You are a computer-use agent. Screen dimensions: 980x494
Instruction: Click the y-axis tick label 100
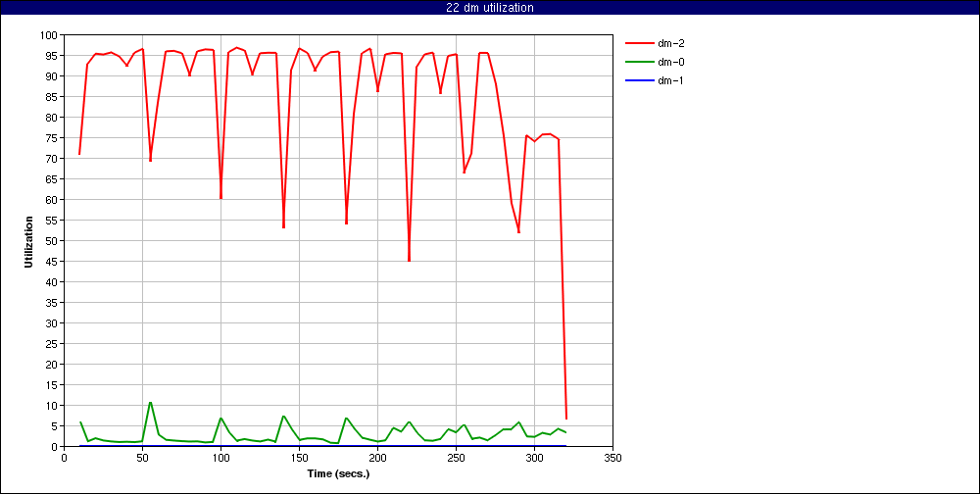(x=51, y=35)
